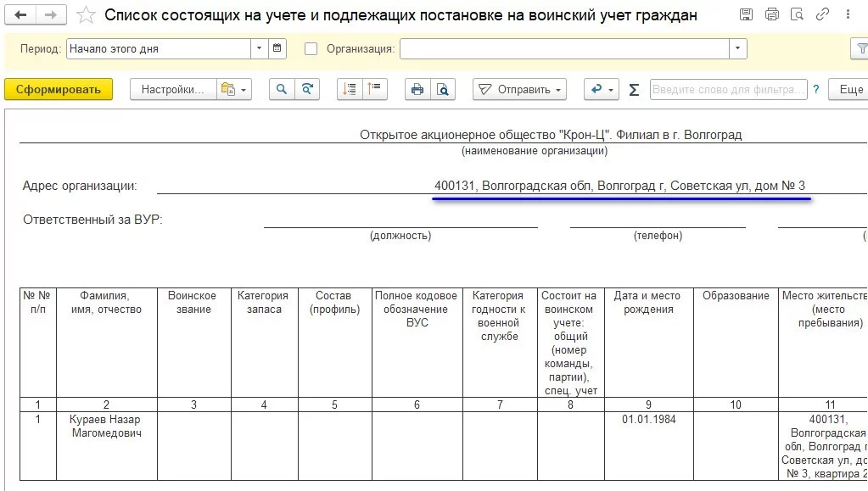Image resolution: width=868 pixels, height=491 pixels.
Task: Select the sort descending icon
Action: (350, 89)
